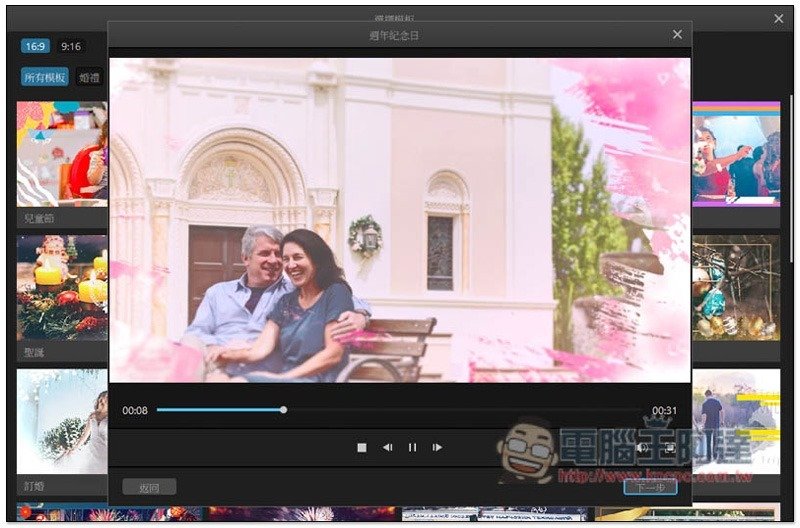800x528 pixels.
Task: Pick the 訂婚 template thumbnail
Action: click(x=62, y=420)
